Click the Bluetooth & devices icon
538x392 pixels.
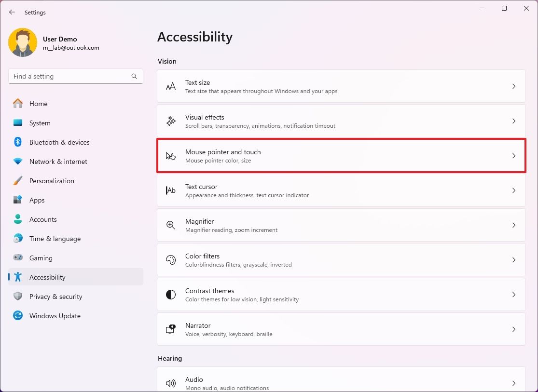coord(18,142)
